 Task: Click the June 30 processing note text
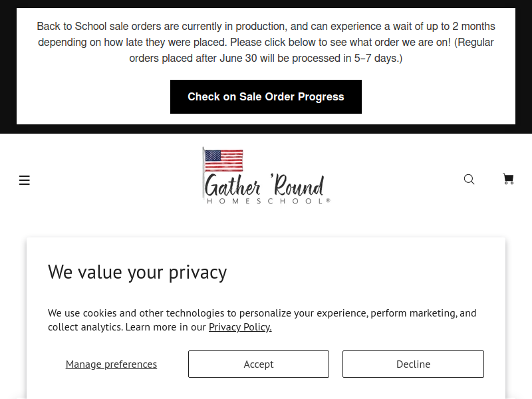click(x=266, y=58)
